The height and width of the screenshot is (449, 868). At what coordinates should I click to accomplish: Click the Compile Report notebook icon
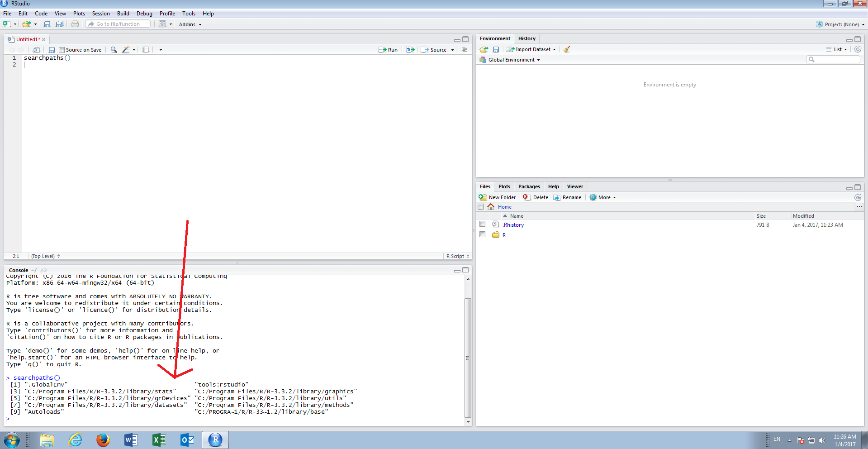146,50
